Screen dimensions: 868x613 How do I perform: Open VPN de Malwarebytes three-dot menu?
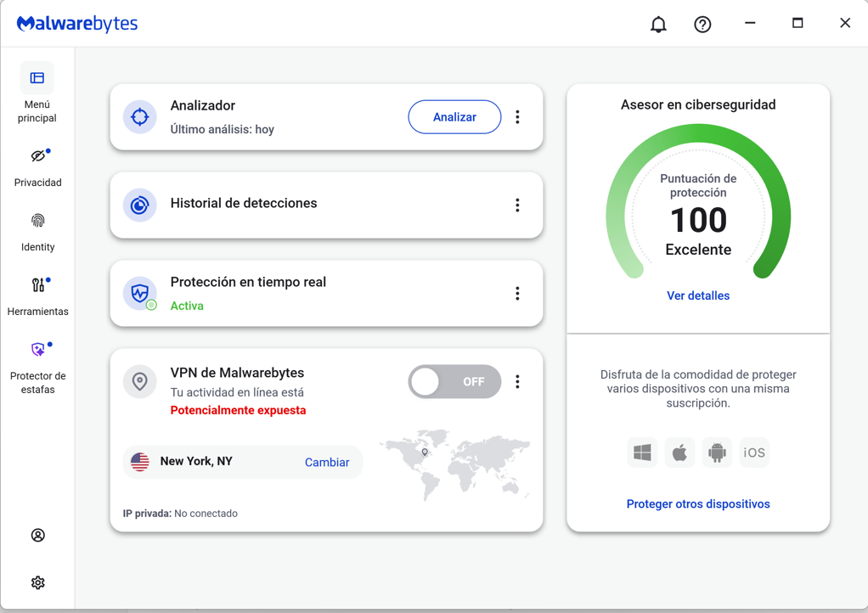tap(517, 381)
